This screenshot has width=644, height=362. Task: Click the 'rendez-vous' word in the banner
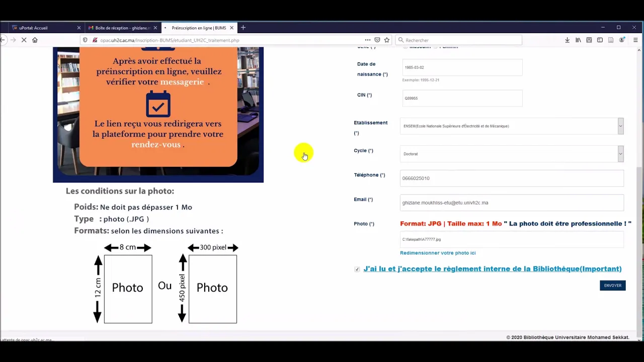(x=156, y=145)
